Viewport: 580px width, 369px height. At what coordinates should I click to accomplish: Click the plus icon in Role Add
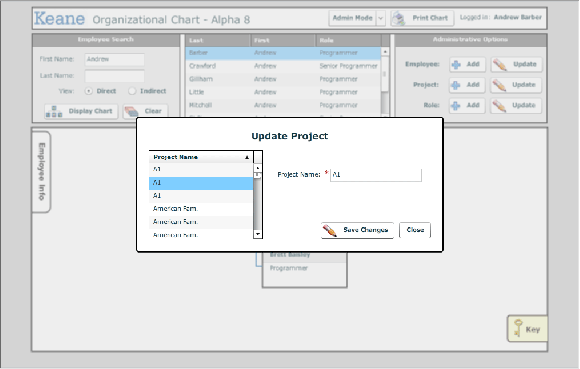456,106
